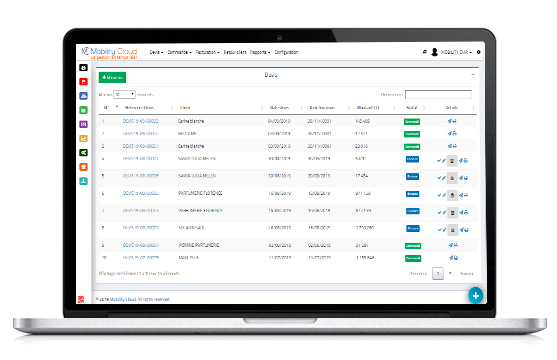Screen dimensions: 557x360
Task: Click the pencil icon in row 8
Action: tap(444, 230)
